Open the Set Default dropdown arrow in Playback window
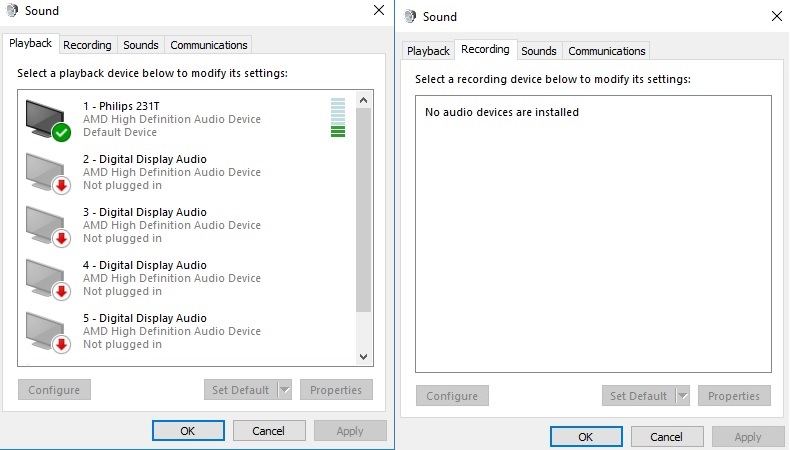 (285, 390)
